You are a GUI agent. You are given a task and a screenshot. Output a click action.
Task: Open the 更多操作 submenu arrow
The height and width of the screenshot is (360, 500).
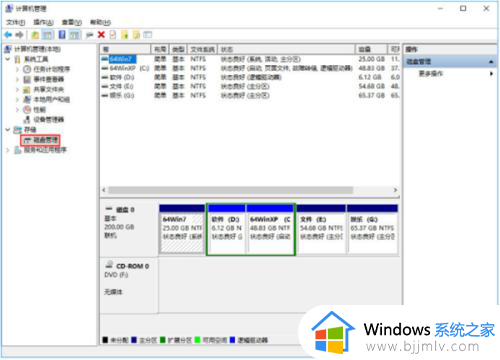[x=491, y=73]
